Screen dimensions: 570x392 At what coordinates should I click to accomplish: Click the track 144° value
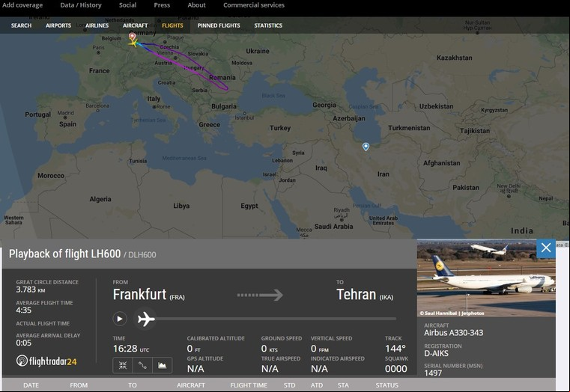tap(395, 349)
